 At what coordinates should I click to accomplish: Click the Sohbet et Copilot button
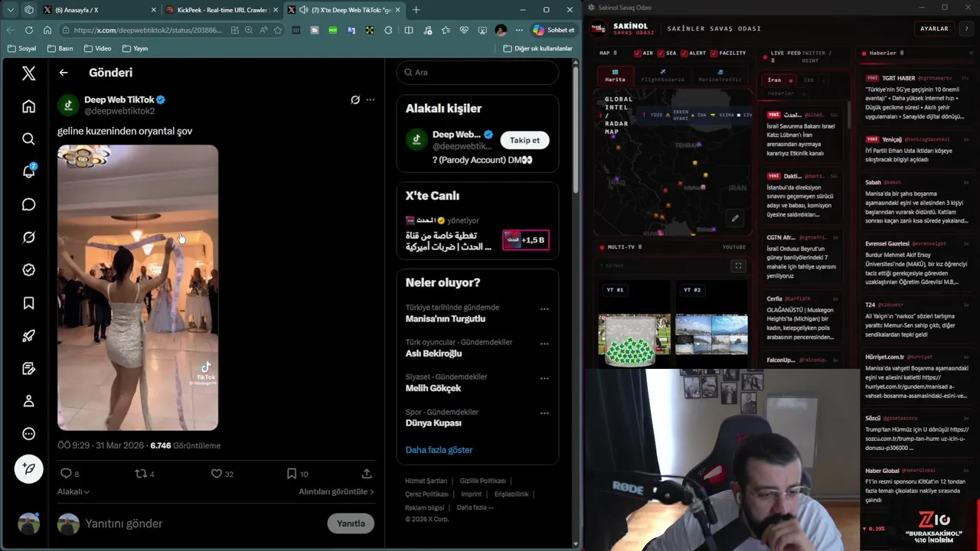point(553,30)
